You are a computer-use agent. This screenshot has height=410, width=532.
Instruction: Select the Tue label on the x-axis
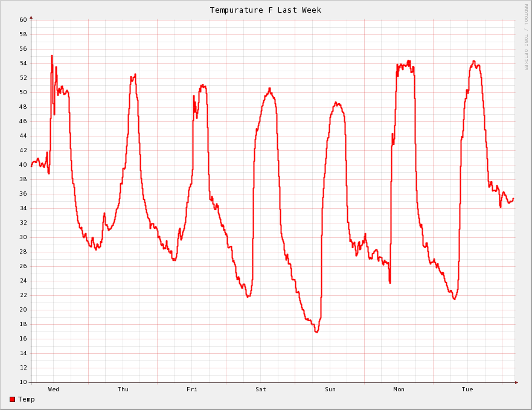click(467, 389)
